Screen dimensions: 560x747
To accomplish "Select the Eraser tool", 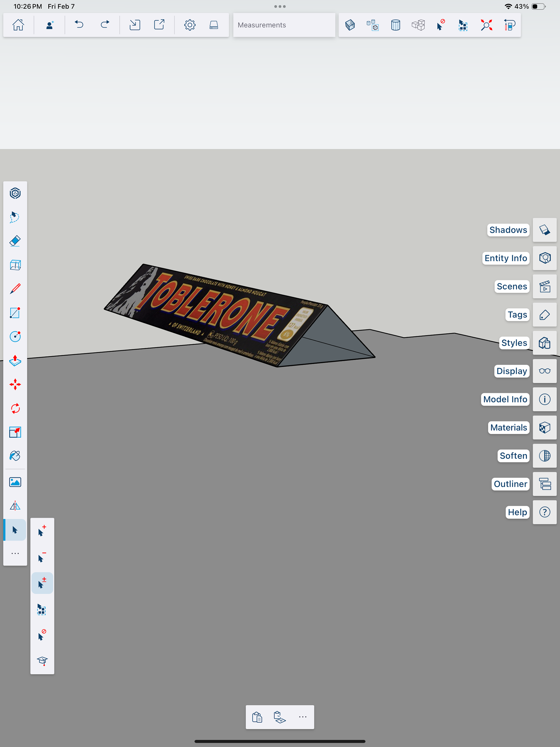I will (x=15, y=241).
